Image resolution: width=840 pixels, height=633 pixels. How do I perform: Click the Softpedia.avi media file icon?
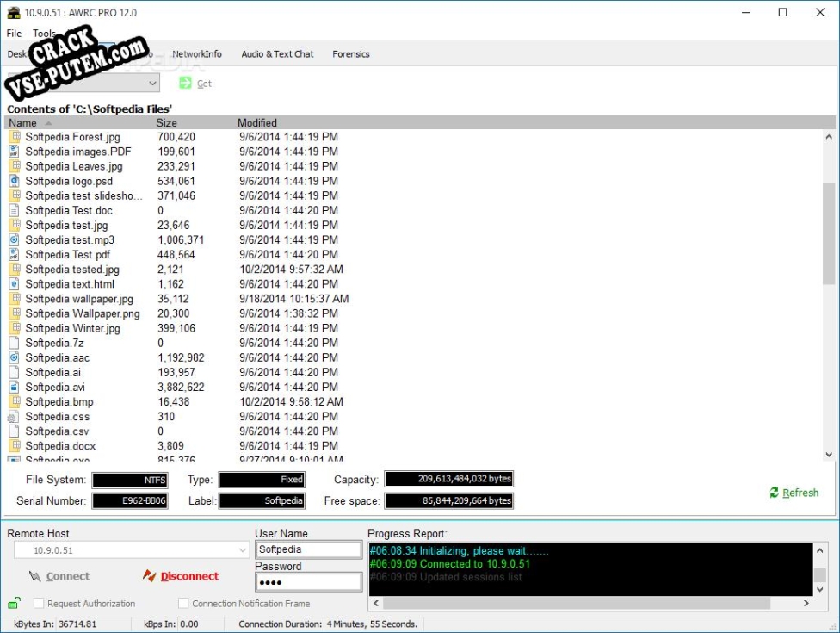13,387
